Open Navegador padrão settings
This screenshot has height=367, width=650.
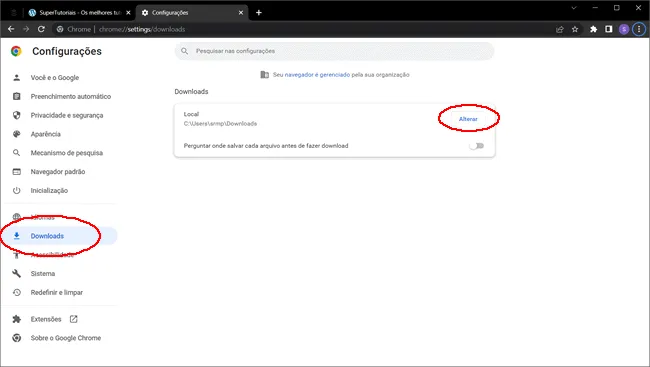(x=59, y=172)
